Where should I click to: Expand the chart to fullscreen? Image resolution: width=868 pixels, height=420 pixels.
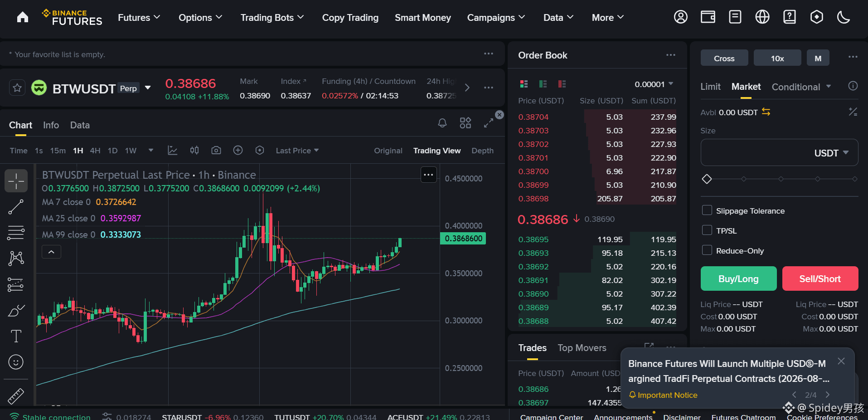point(489,123)
